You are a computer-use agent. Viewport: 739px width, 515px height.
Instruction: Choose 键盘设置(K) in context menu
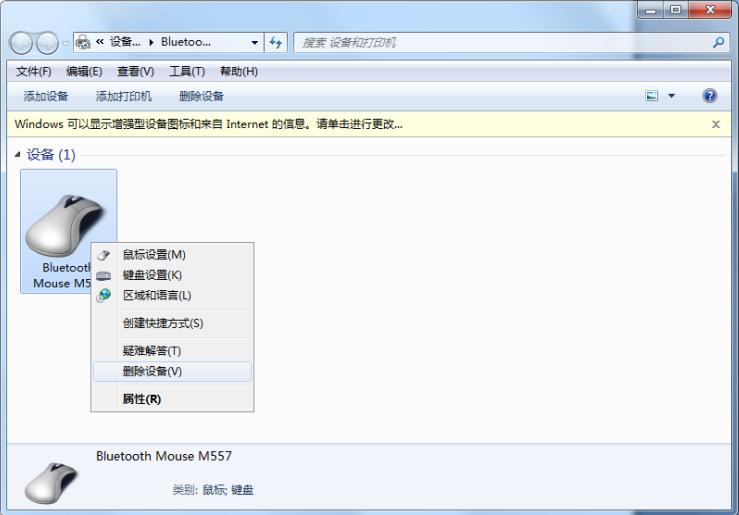172,275
